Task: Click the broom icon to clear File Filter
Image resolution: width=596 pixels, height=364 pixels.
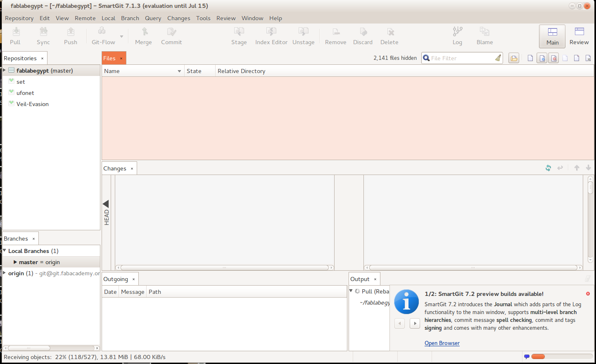Action: tap(498, 58)
